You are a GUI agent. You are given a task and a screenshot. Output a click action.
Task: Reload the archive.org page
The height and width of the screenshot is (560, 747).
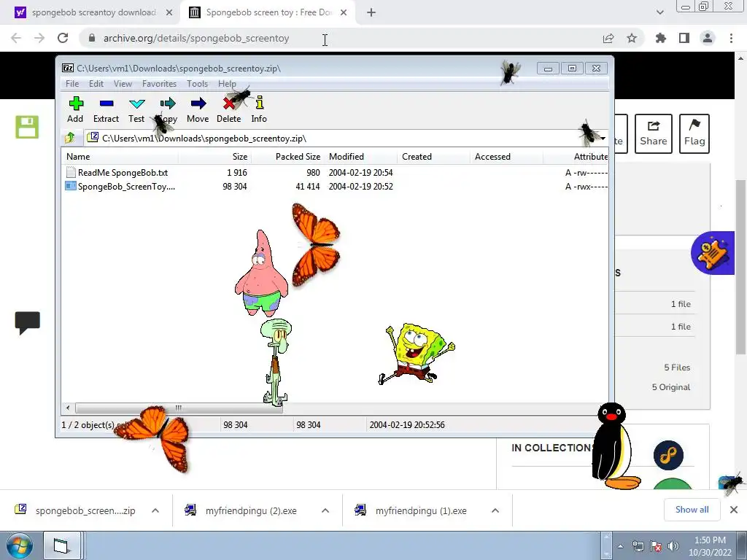pyautogui.click(x=63, y=38)
